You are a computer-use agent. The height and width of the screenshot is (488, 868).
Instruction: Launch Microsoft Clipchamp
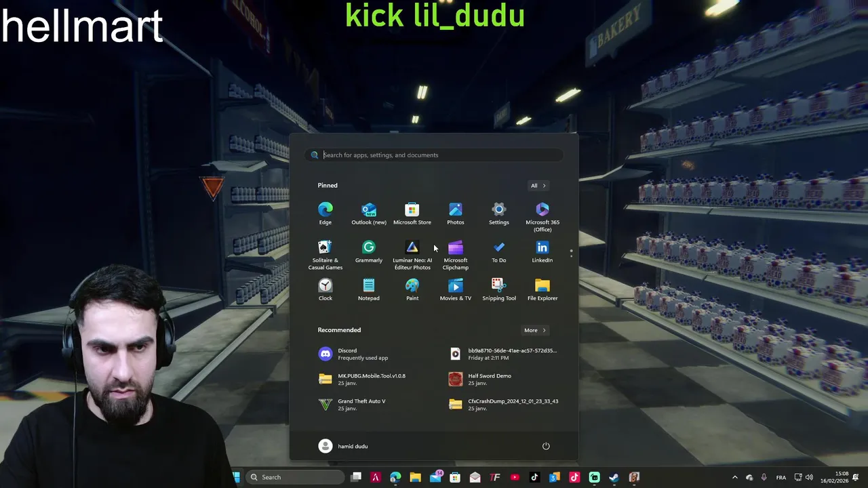click(x=456, y=255)
